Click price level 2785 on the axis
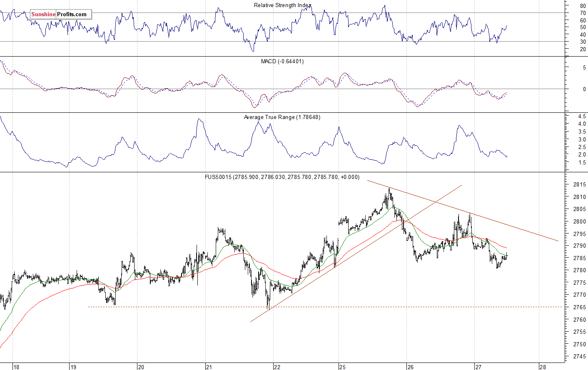This screenshot has height=370, width=588. [x=580, y=258]
